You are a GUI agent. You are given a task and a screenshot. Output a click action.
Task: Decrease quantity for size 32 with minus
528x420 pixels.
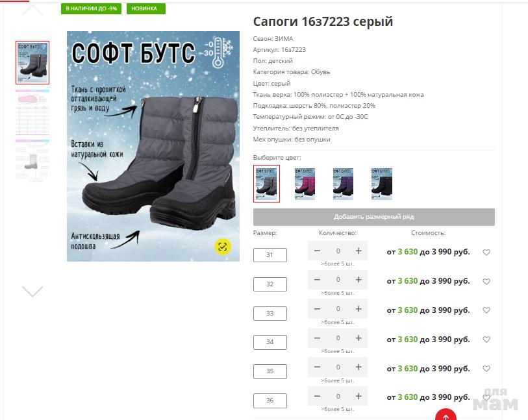pos(317,280)
